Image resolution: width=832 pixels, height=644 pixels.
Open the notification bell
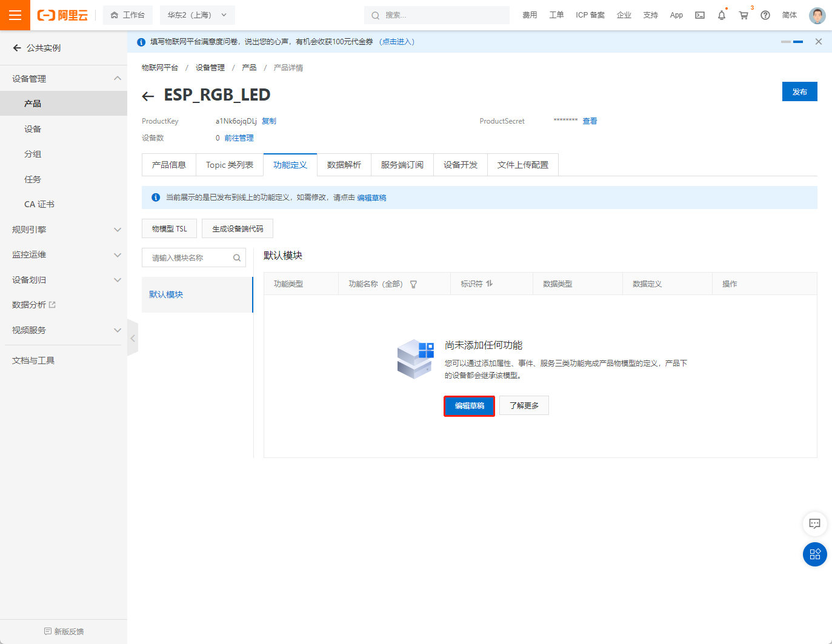coord(722,15)
